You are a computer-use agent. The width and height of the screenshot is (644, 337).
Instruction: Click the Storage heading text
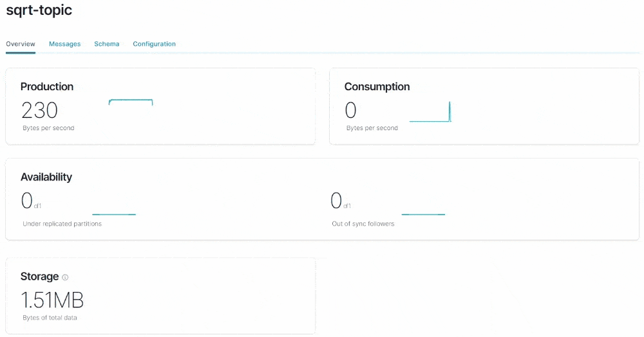39,276
